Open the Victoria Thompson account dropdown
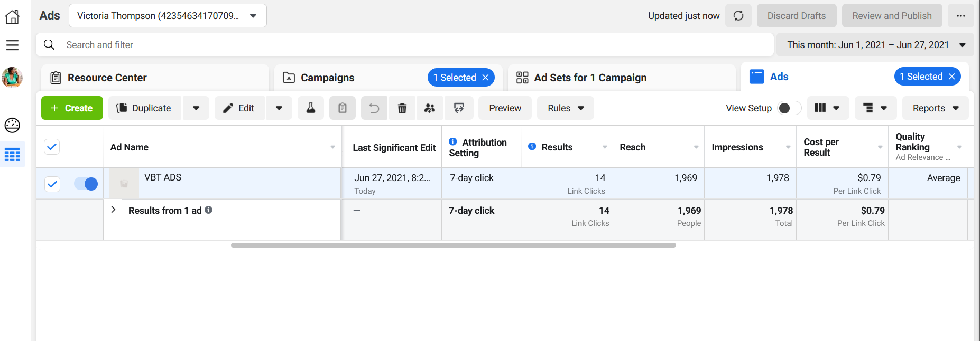This screenshot has height=341, width=980. (168, 16)
